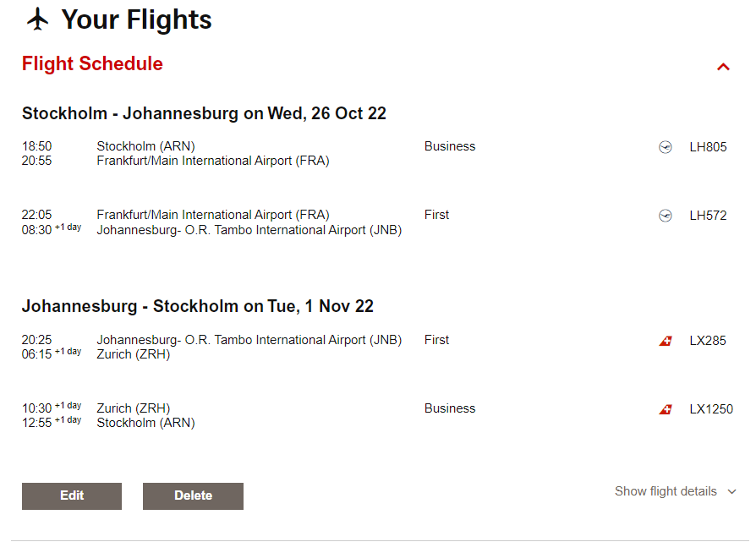756x542 pixels.
Task: Select flight number LH805
Action: tap(708, 147)
